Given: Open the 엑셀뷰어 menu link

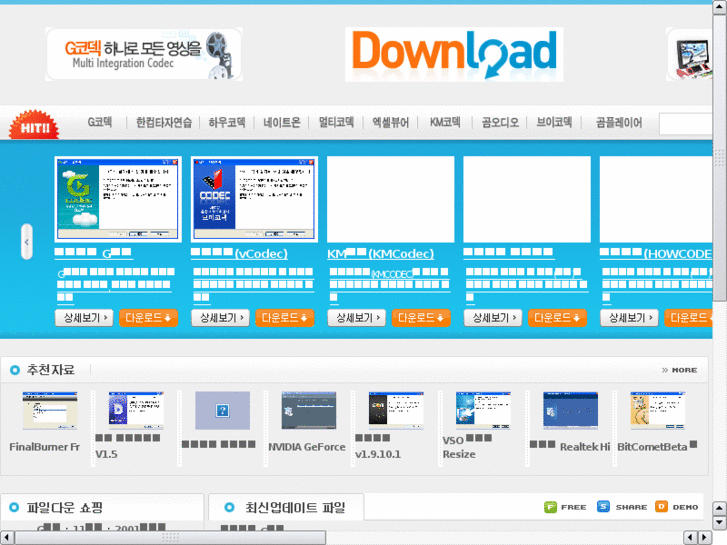Looking at the screenshot, I should [x=391, y=122].
